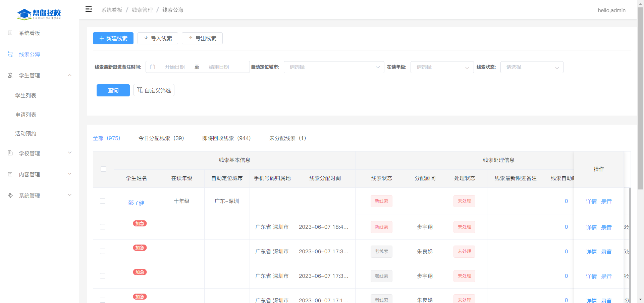
Task: Click the 加急 badge in 18:4... row
Action: [x=140, y=223]
